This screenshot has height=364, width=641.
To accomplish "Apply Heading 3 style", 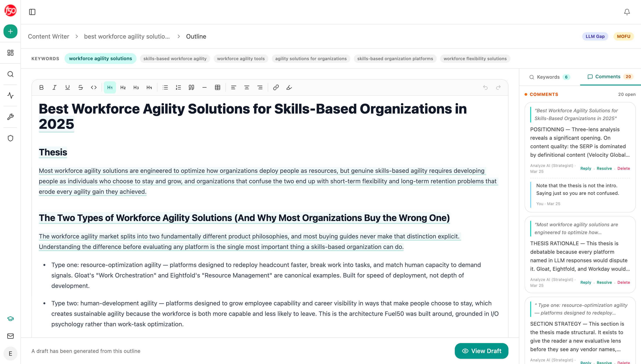I will (x=136, y=87).
